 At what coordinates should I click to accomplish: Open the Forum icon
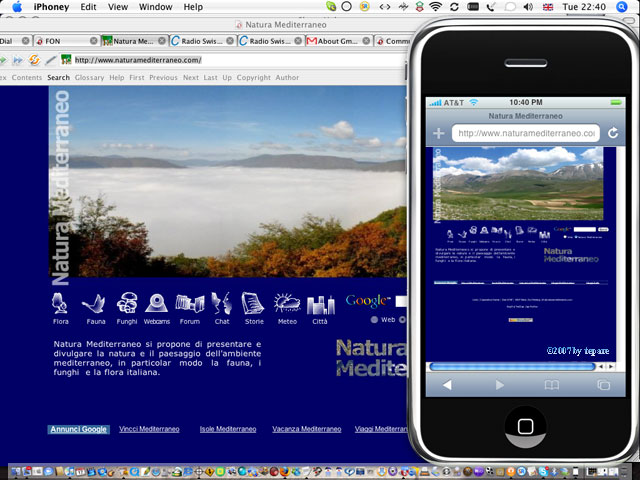pyautogui.click(x=190, y=304)
